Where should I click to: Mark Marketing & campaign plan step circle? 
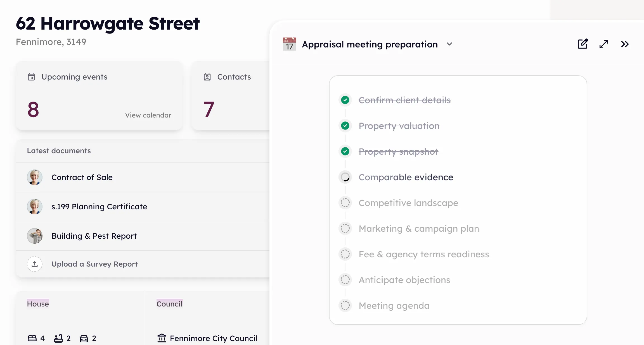click(x=345, y=228)
